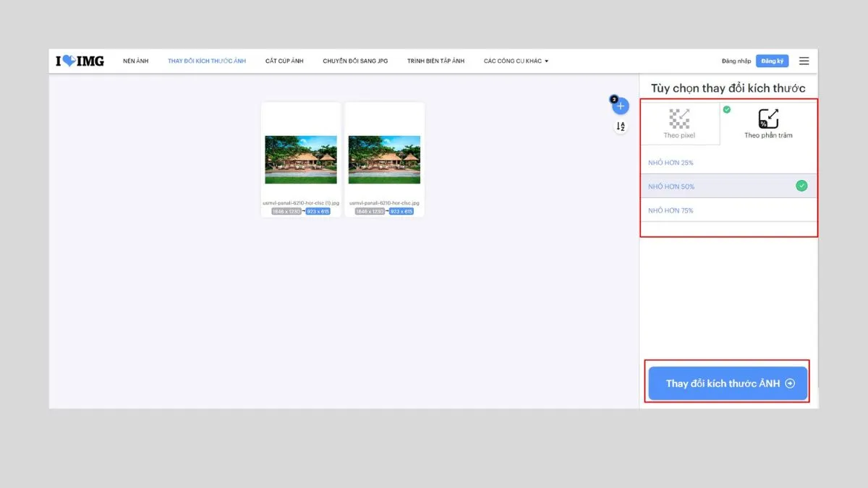
Task: Select the second image thumbnail usmvl-panali-6210-hor-clsc.jpg
Action: coord(384,160)
